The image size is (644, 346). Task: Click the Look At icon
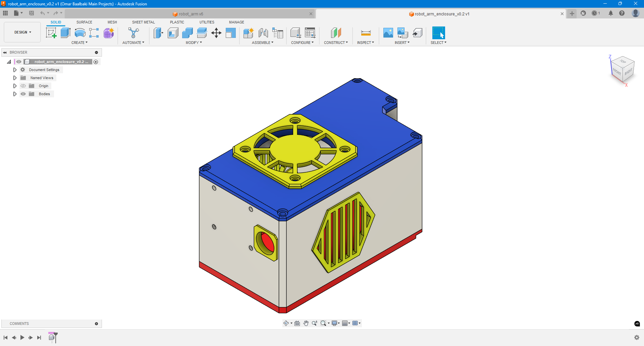(x=297, y=323)
